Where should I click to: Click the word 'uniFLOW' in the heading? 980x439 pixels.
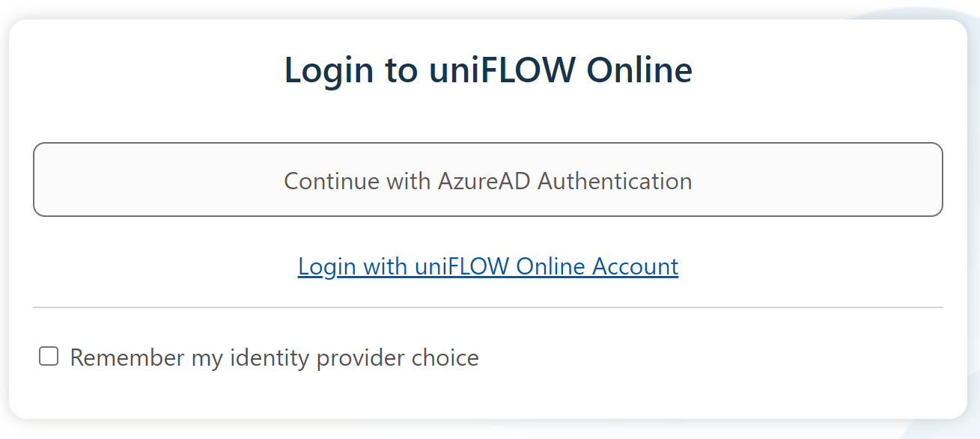pos(502,70)
